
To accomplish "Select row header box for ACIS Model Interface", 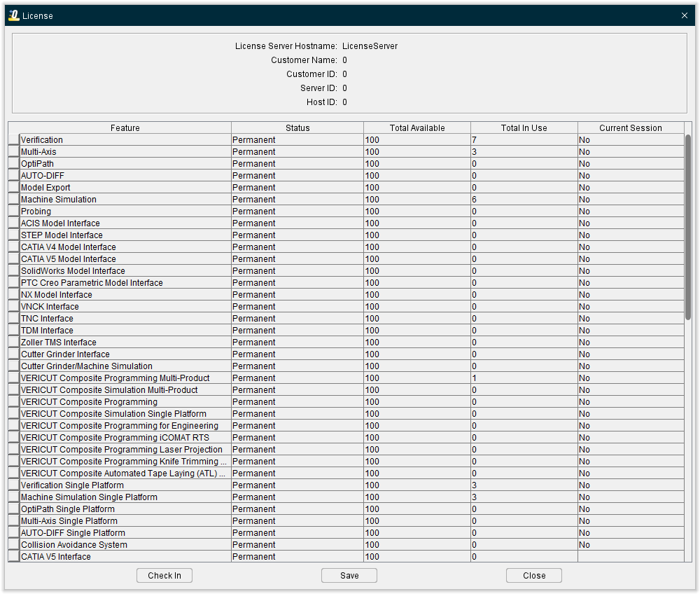I will pyautogui.click(x=13, y=223).
